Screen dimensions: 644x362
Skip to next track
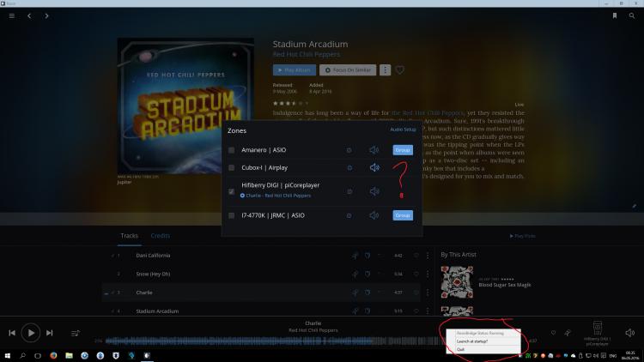point(49,333)
